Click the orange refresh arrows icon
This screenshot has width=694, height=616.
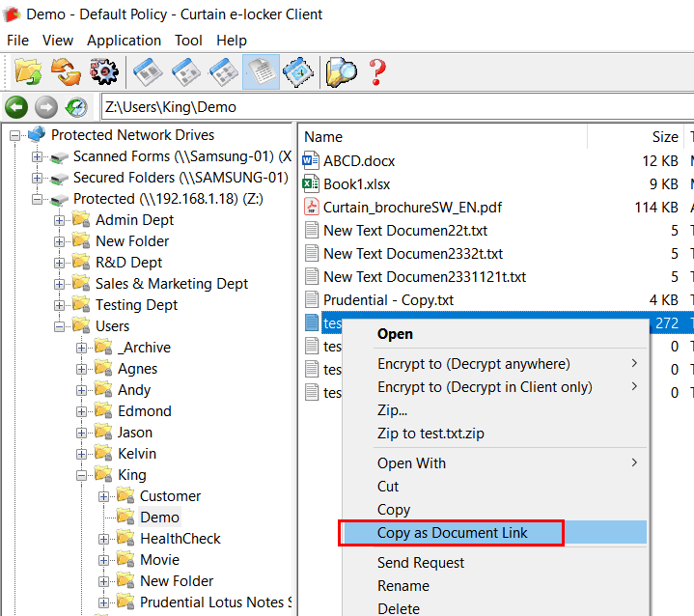click(x=65, y=71)
